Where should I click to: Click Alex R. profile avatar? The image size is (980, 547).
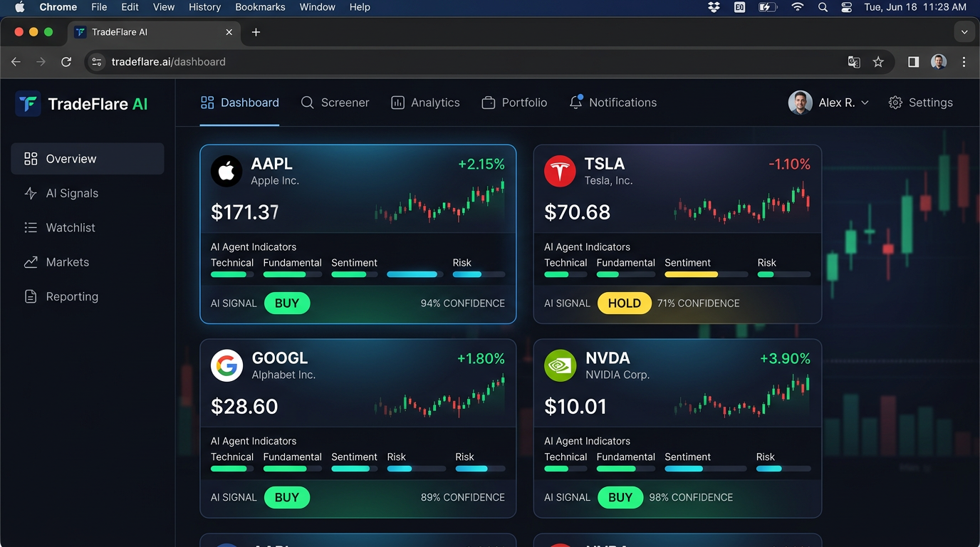click(800, 103)
